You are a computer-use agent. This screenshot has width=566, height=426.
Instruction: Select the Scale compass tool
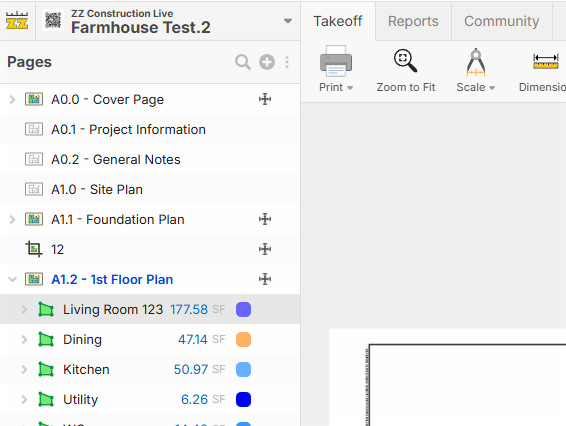tap(475, 62)
